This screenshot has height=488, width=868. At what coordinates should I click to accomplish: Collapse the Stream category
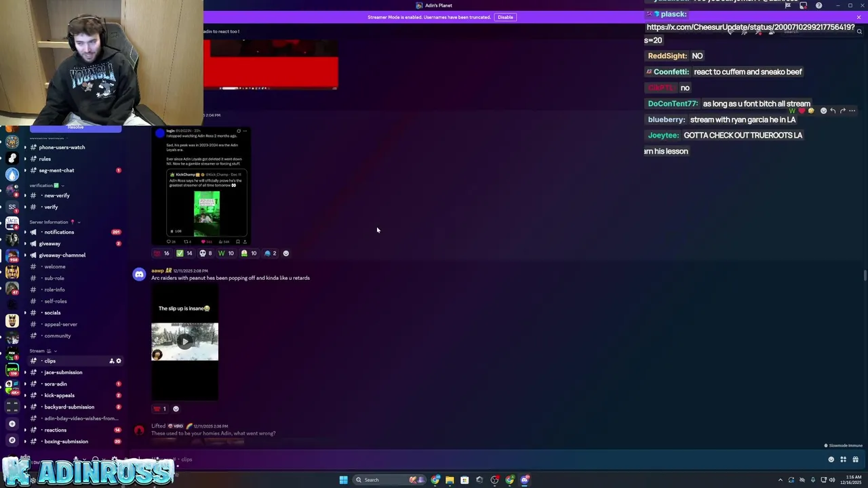pyautogui.click(x=42, y=350)
